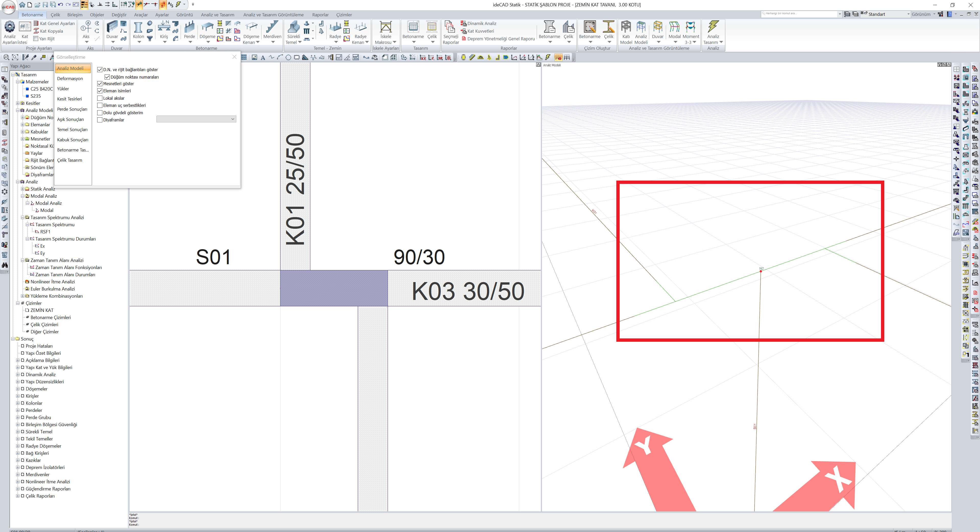980x532 pixels.
Task: Select the Kolon tool
Action: (x=138, y=32)
